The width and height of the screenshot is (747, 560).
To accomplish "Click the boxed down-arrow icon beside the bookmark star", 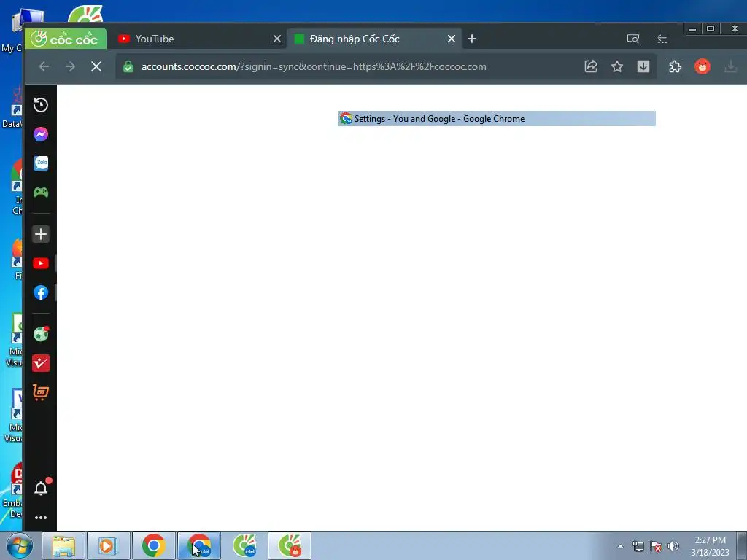I will point(643,66).
